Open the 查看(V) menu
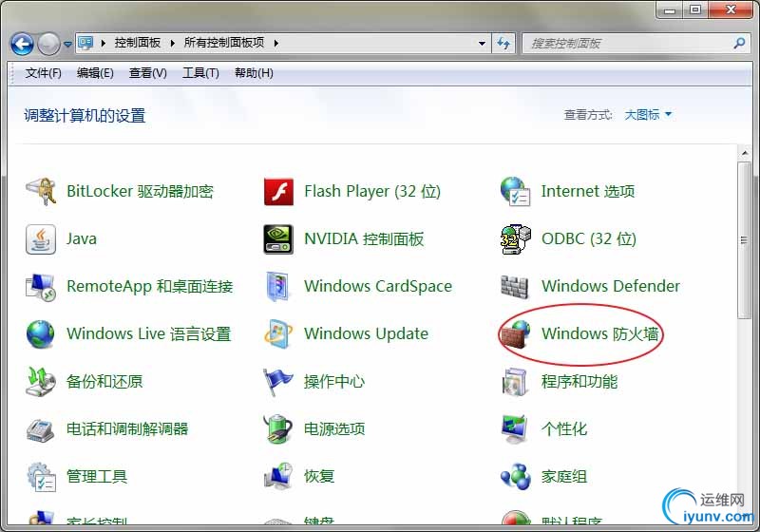 [x=148, y=73]
